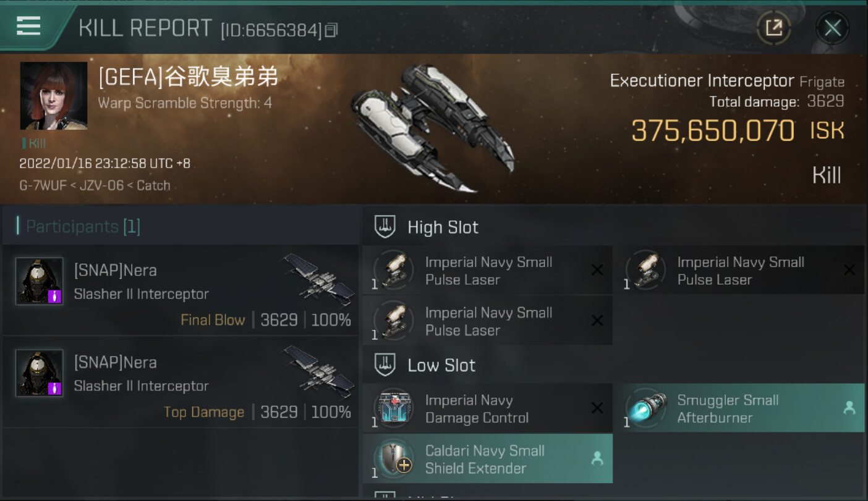This screenshot has height=501, width=868.
Task: Click the share/export report icon
Action: point(773,28)
